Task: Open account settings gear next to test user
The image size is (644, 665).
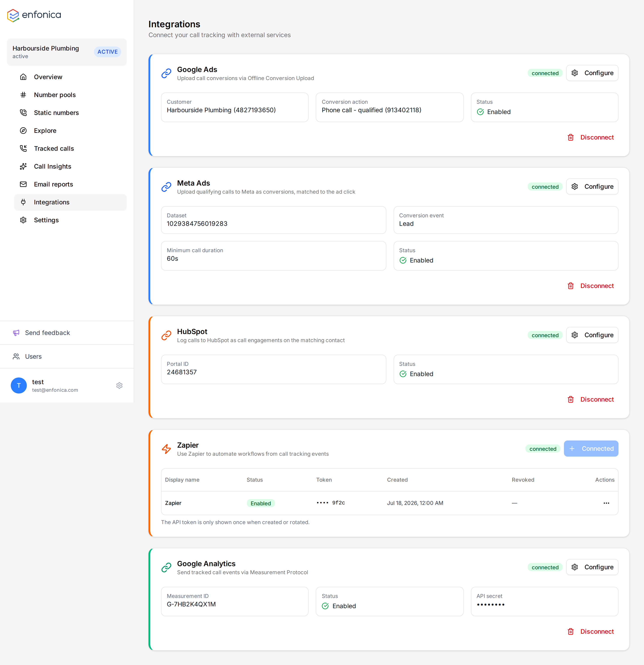Action: point(119,385)
